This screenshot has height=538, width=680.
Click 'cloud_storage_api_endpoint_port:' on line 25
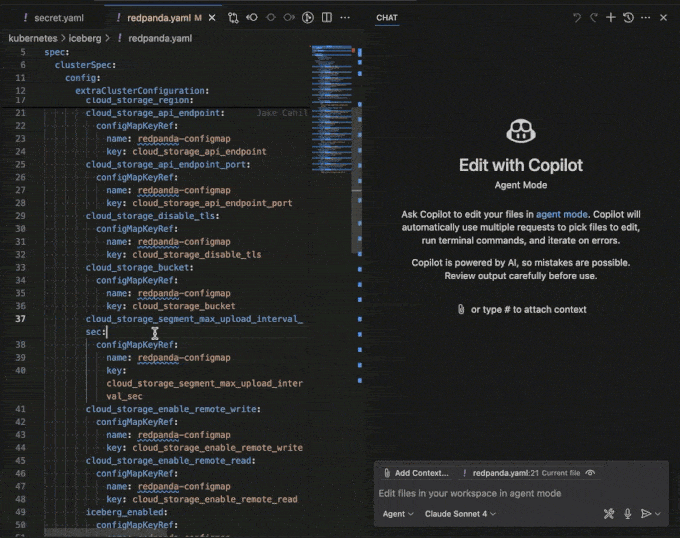[168, 165]
